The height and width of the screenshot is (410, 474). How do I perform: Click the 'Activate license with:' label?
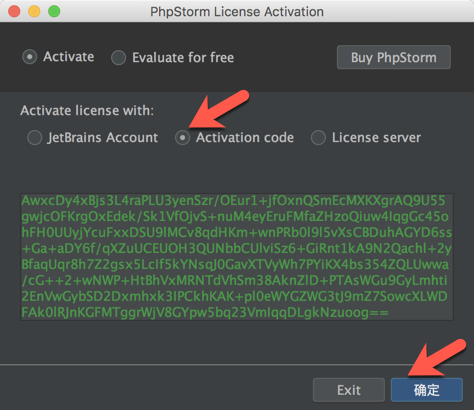[87, 110]
